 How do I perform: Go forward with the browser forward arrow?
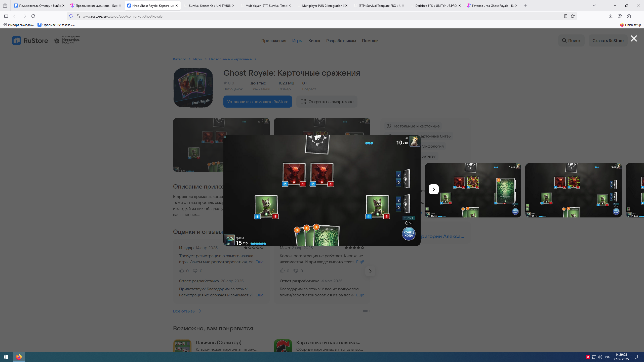click(x=24, y=16)
